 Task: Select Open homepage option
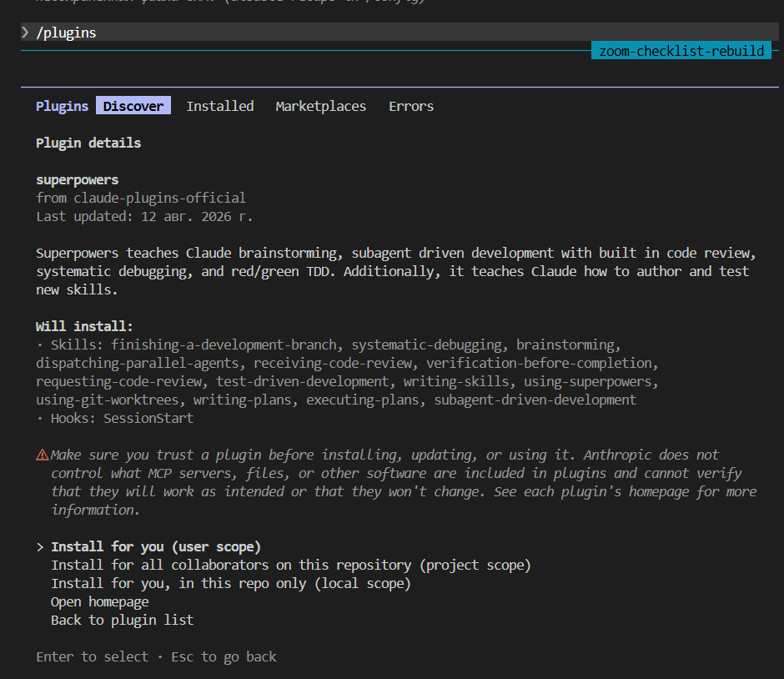[x=100, y=602]
